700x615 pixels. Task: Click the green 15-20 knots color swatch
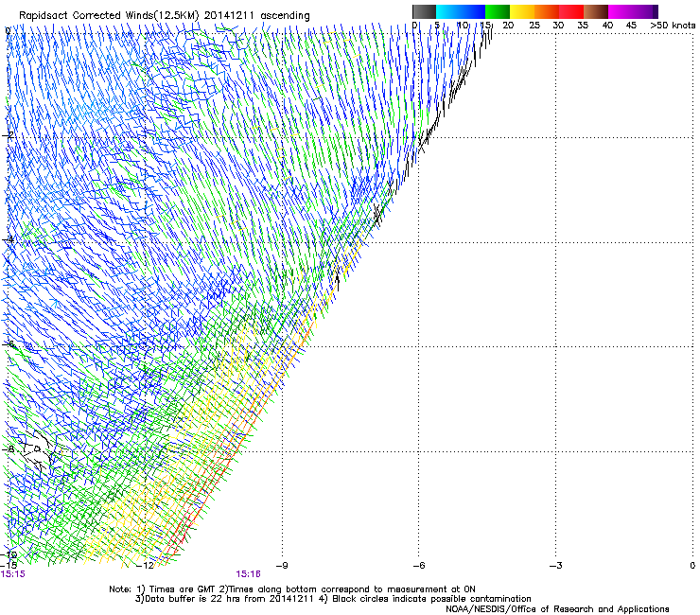coord(498,11)
